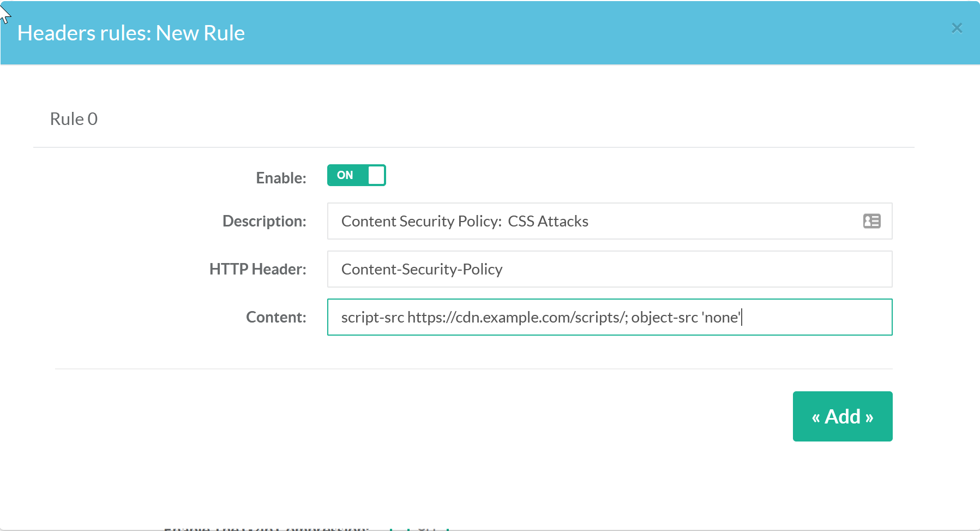This screenshot has width=980, height=531.
Task: Click the "ON" text on Enable switch
Action: [345, 175]
